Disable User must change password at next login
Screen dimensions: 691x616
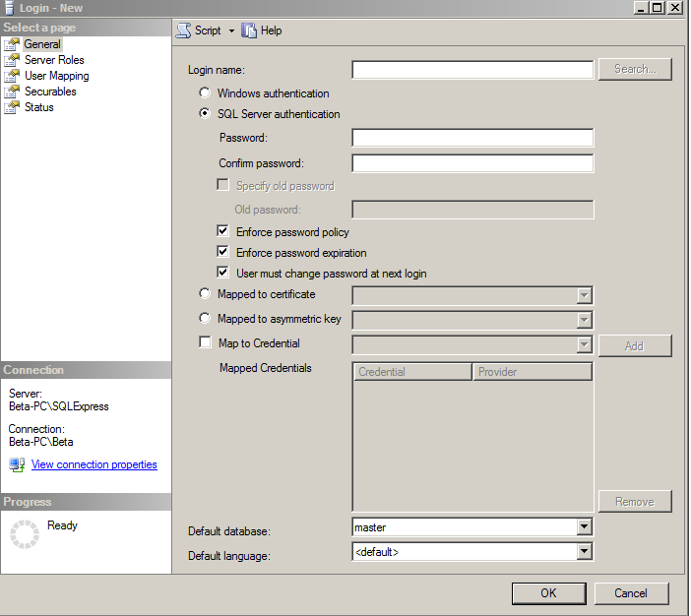223,273
